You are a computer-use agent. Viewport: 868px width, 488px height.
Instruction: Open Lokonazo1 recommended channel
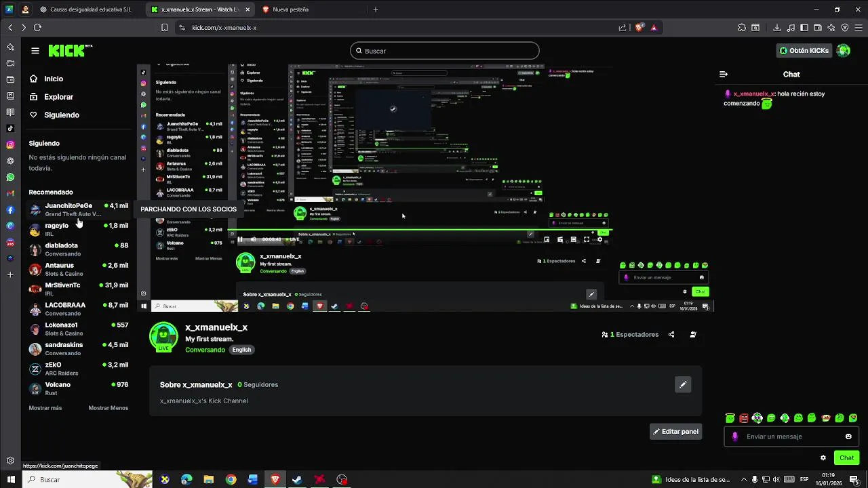point(79,329)
